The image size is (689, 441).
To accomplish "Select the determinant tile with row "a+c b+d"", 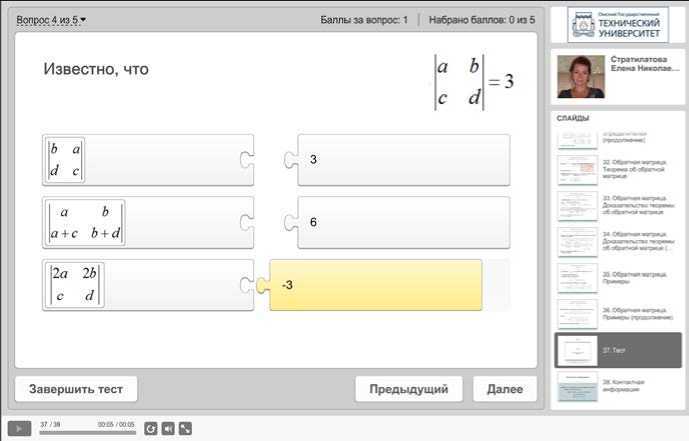I will pos(146,222).
